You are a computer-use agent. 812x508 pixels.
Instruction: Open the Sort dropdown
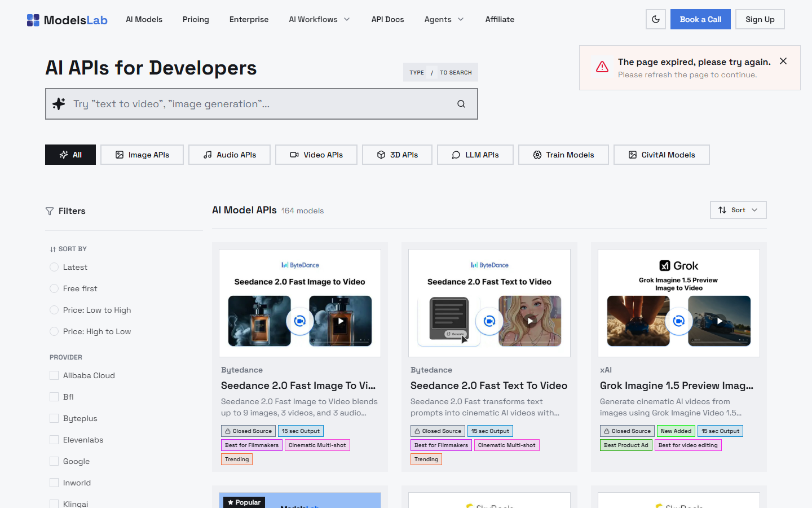(x=738, y=210)
